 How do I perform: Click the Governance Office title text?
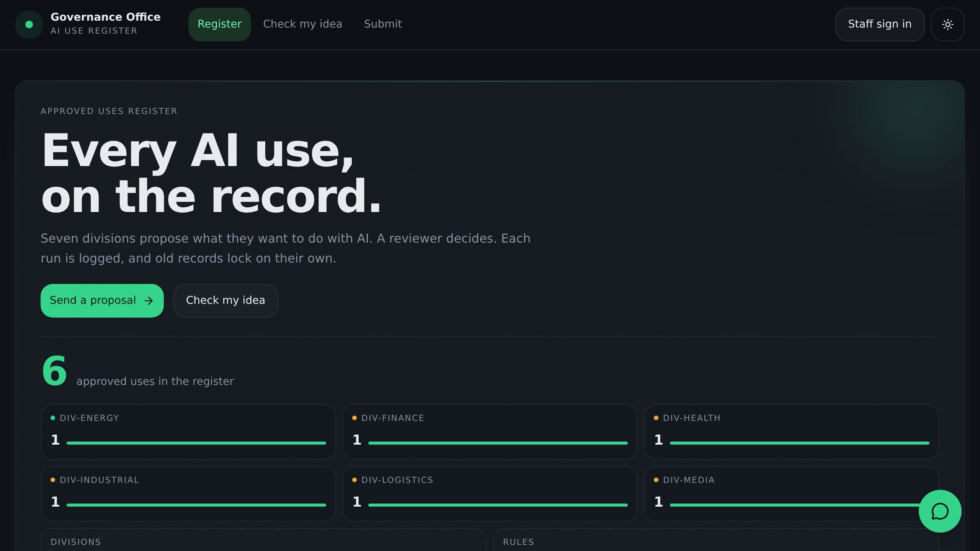(x=106, y=17)
